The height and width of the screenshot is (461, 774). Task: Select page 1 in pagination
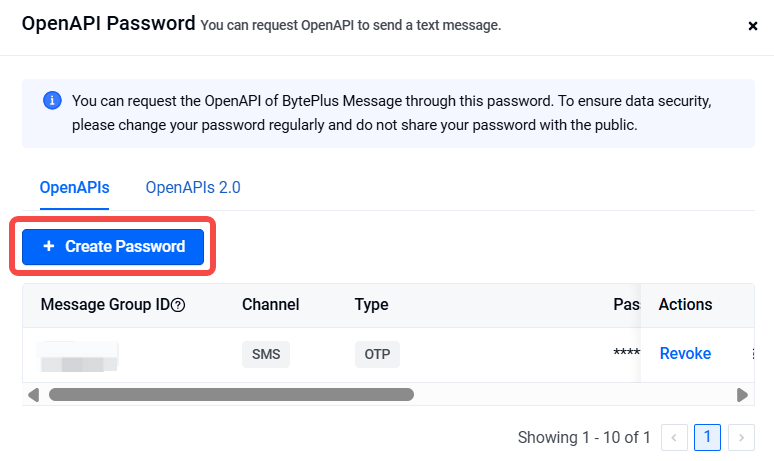coord(707,437)
